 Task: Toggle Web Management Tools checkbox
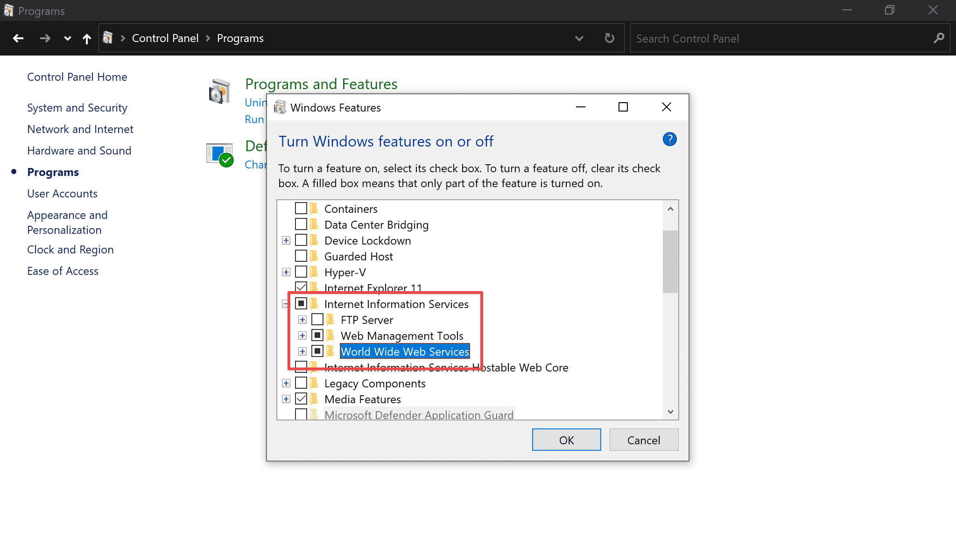pyautogui.click(x=317, y=336)
